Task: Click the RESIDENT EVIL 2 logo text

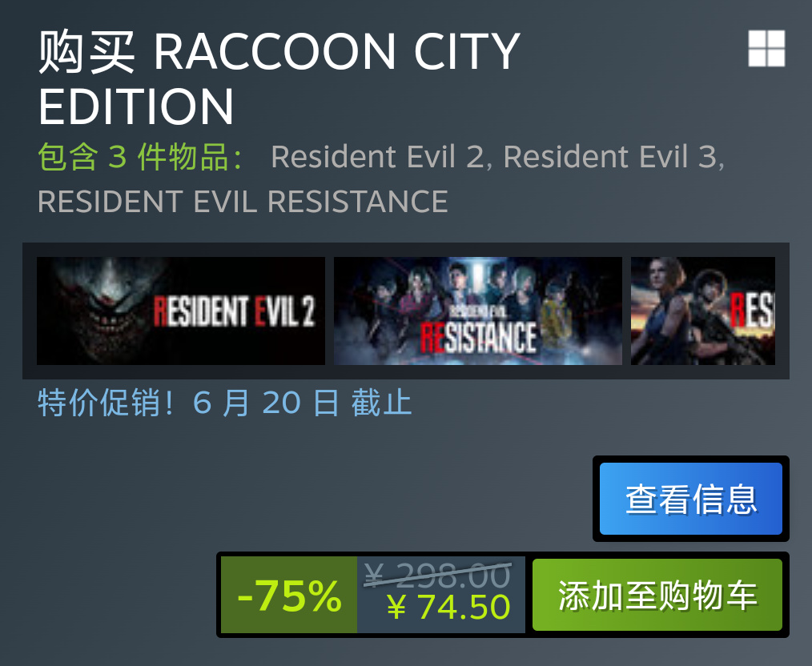Action: click(234, 311)
